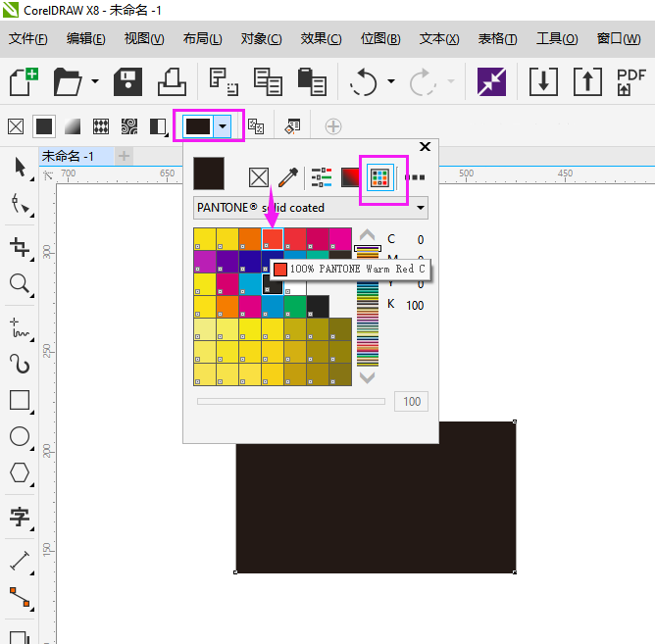655x644 pixels.
Task: Print the document via the printer icon
Action: pos(172,81)
